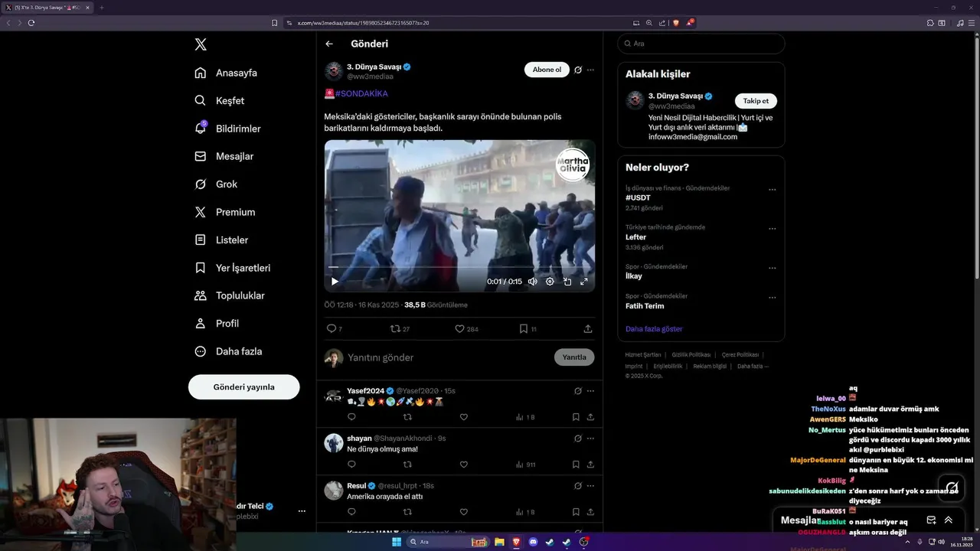
Task: Bookmark Resul's comment 'Amerika orayada el attı'
Action: [x=576, y=512]
